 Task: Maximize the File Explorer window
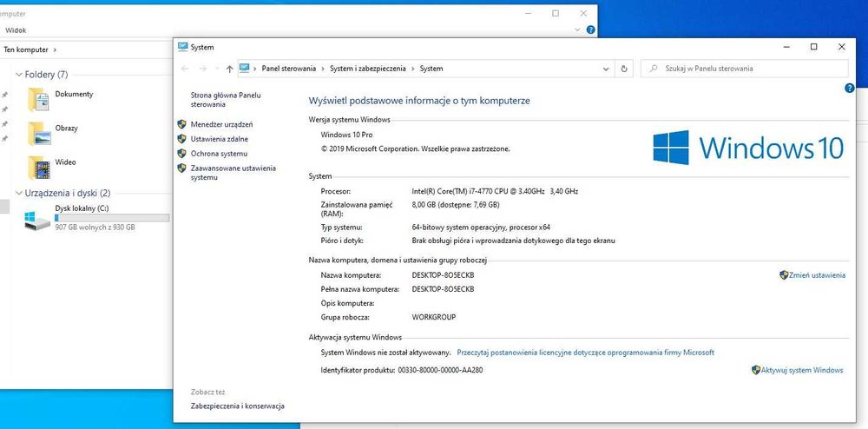[x=556, y=13]
